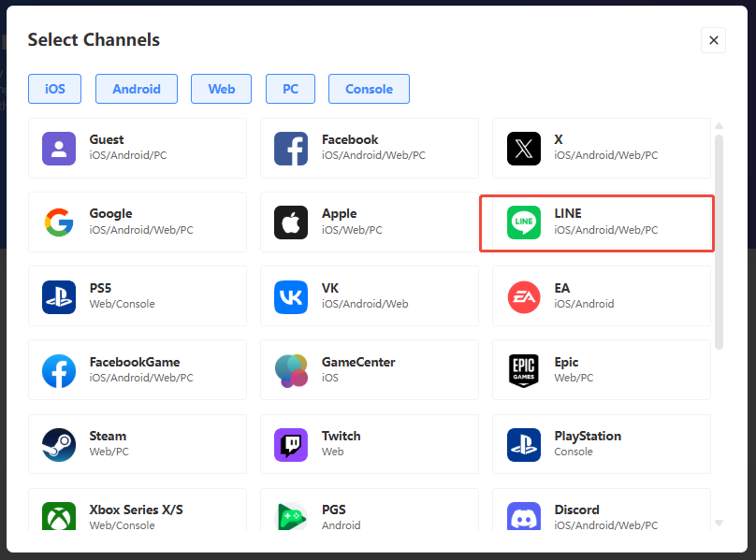
Task: Click "iOS/Android/PC" text under Guest
Action: [x=128, y=155]
